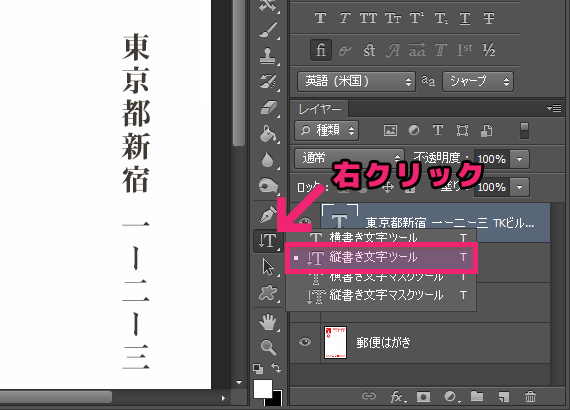Select the Custom Shape tool
This screenshot has width=570, height=410.
(x=268, y=293)
